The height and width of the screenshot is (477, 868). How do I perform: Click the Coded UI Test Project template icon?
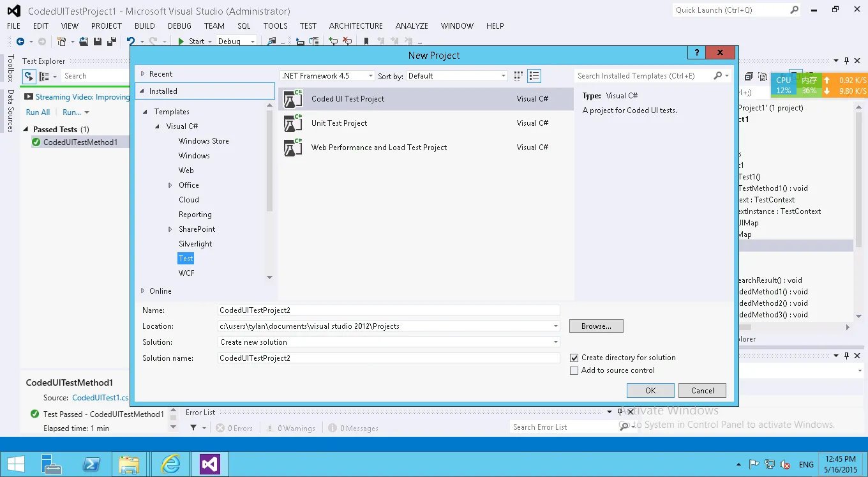pos(293,99)
